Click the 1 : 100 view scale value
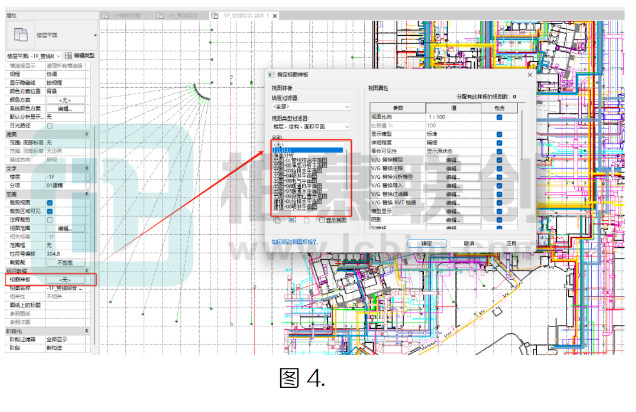 [x=437, y=117]
